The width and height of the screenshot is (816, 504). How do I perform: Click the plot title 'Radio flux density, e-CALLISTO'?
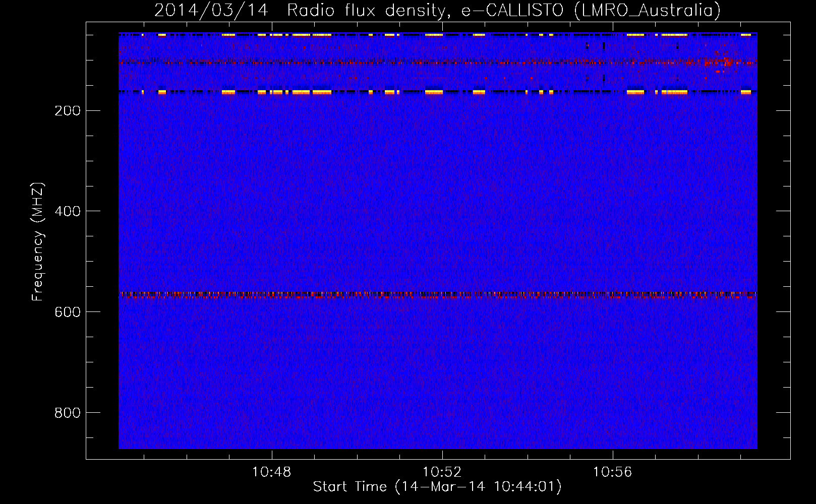click(425, 11)
